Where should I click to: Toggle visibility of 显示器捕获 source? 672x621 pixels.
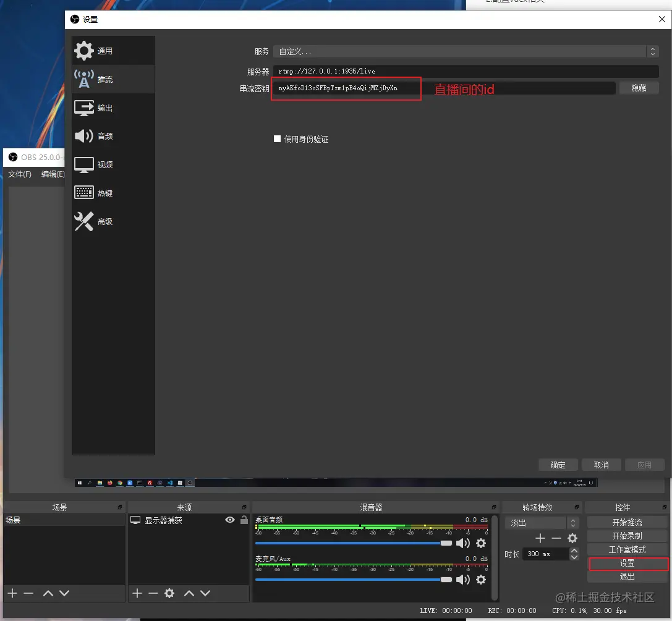click(230, 520)
